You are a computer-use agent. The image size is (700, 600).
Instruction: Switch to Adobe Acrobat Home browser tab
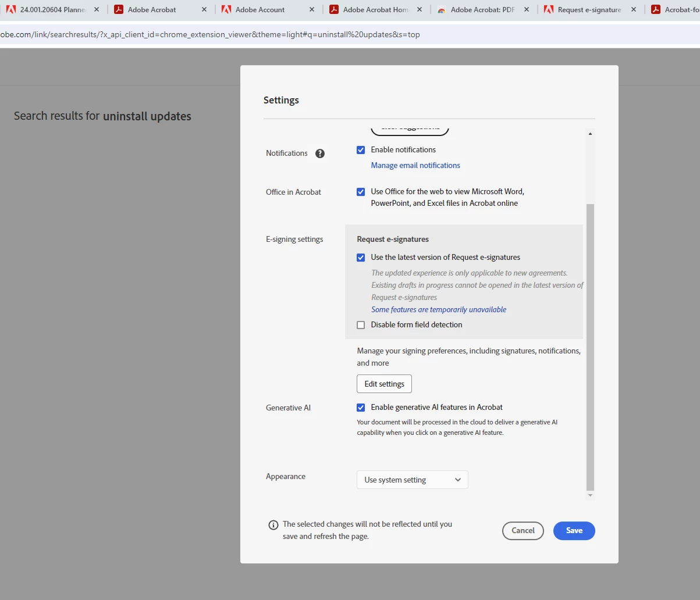tap(375, 10)
